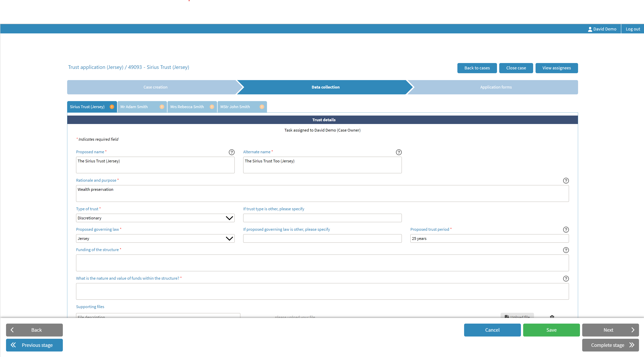
Task: Click David Demo user profile icon
Action: [x=590, y=29]
